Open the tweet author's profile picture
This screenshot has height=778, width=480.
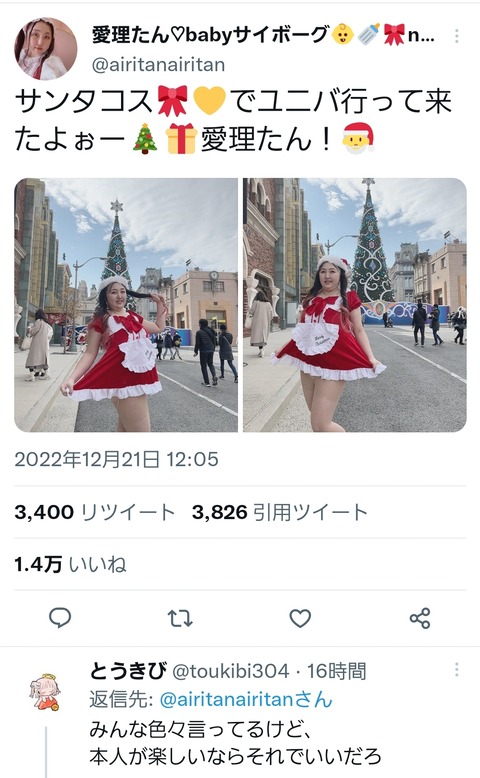[46, 49]
